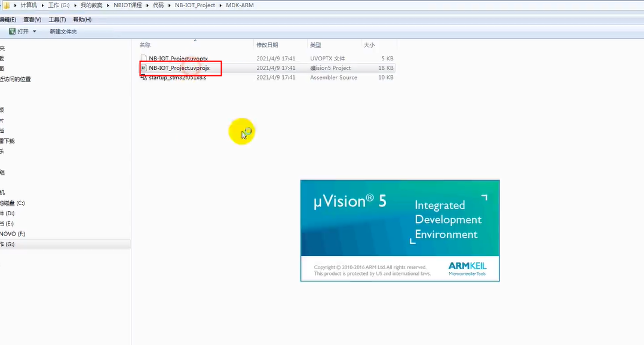Select the NOVO (F:) drive in sidebar
644x345 pixels.
click(13, 234)
